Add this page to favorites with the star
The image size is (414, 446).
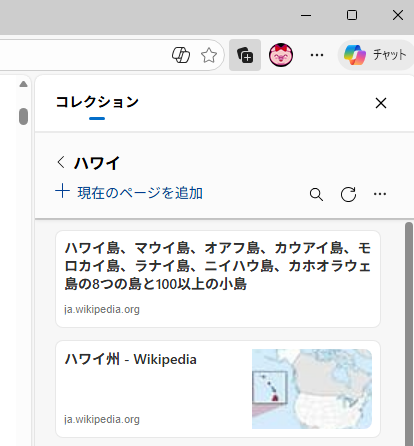(209, 55)
